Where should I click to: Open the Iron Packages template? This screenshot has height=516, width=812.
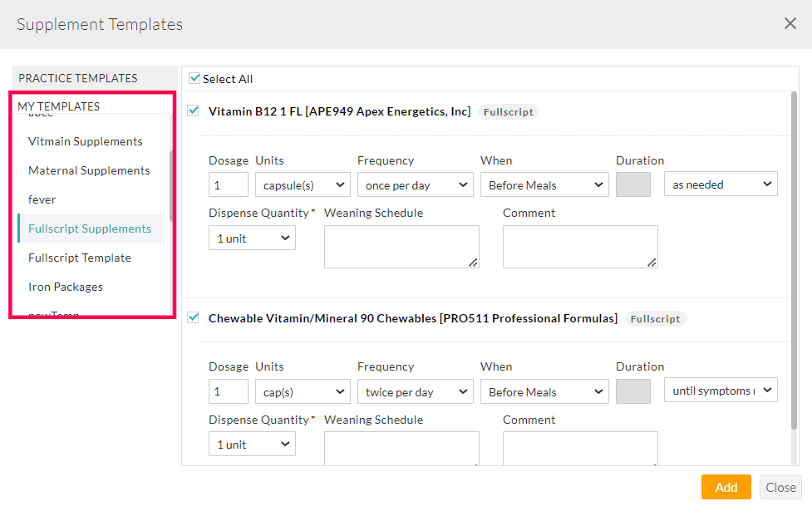(x=66, y=287)
